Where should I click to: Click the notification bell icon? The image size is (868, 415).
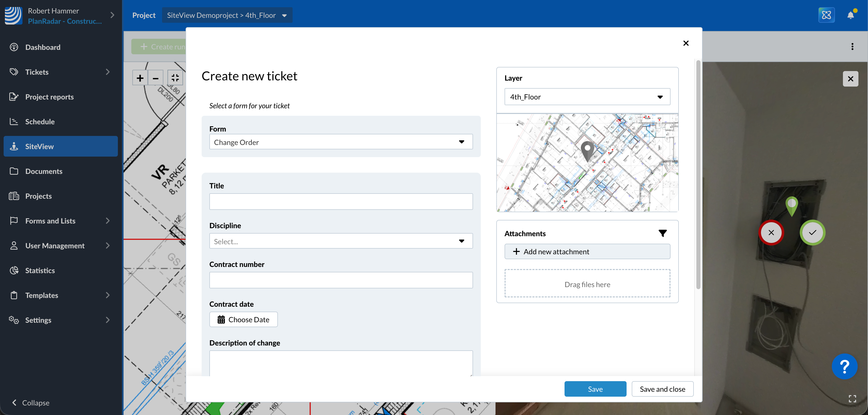pyautogui.click(x=850, y=15)
